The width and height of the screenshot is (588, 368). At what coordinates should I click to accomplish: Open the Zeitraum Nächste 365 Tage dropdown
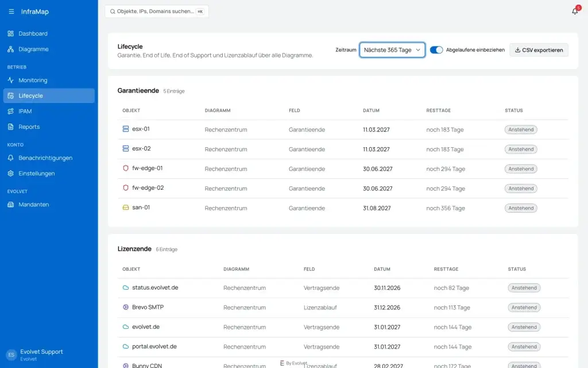coord(392,50)
